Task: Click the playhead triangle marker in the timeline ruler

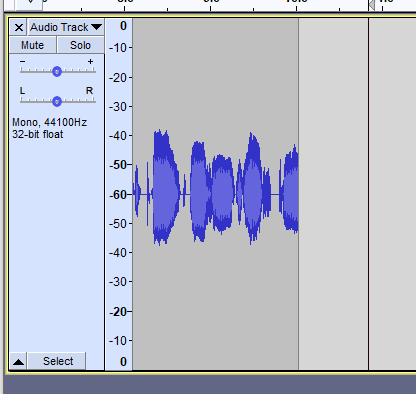Action: [371, 5]
